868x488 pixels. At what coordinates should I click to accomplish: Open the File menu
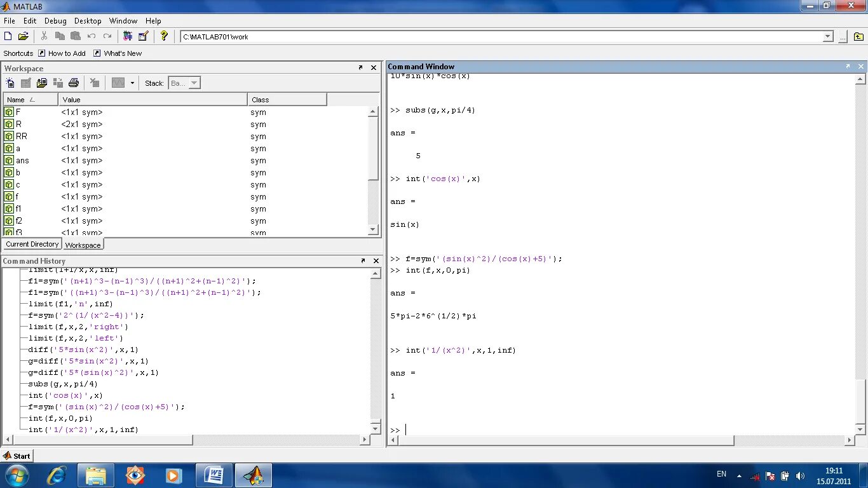click(x=10, y=21)
